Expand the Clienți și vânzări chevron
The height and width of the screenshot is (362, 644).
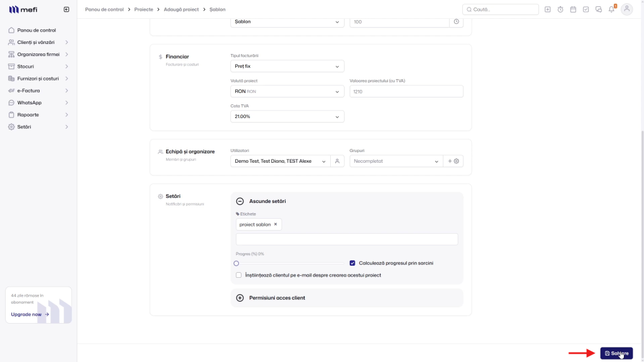click(67, 42)
